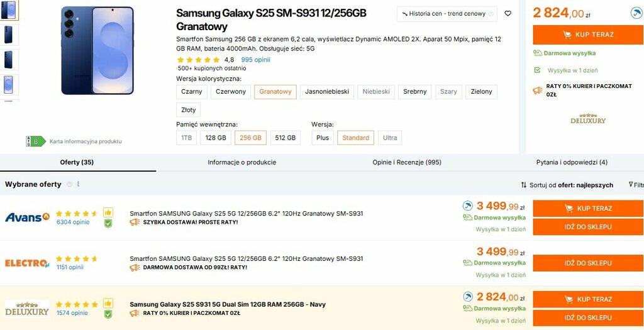
Task: Add product to favorites with heart icon
Action: [x=508, y=13]
